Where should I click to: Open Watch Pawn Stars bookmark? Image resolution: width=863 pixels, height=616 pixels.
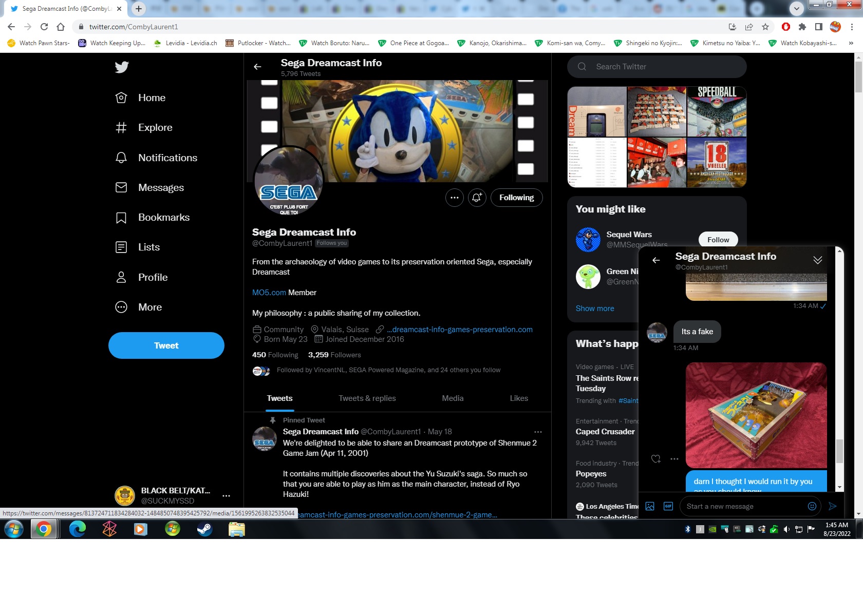(39, 43)
